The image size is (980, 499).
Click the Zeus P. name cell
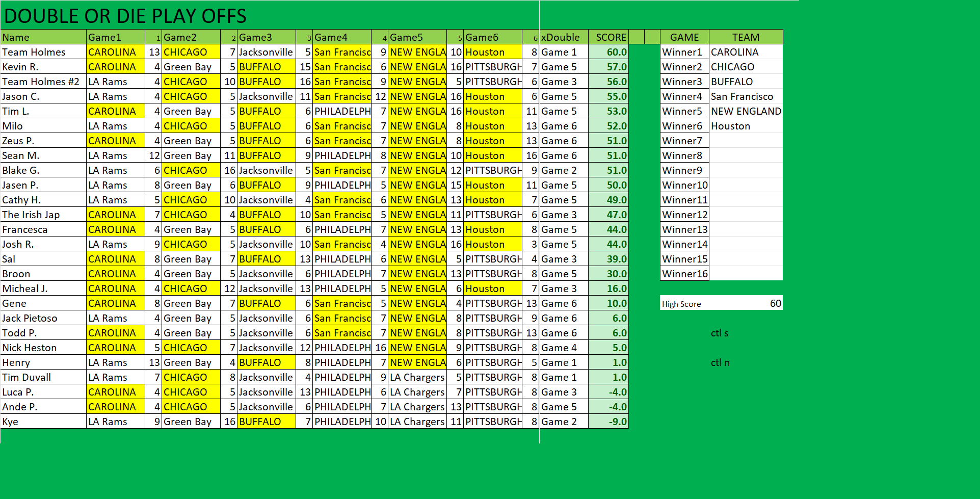tap(43, 141)
